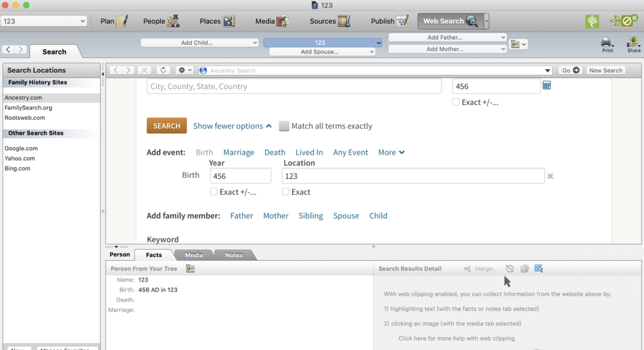Open the Publish workspace
The height and width of the screenshot is (350, 644).
point(389,21)
